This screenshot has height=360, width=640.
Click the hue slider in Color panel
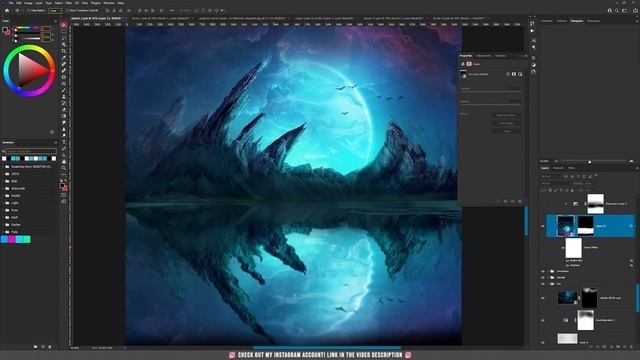[x=27, y=28]
